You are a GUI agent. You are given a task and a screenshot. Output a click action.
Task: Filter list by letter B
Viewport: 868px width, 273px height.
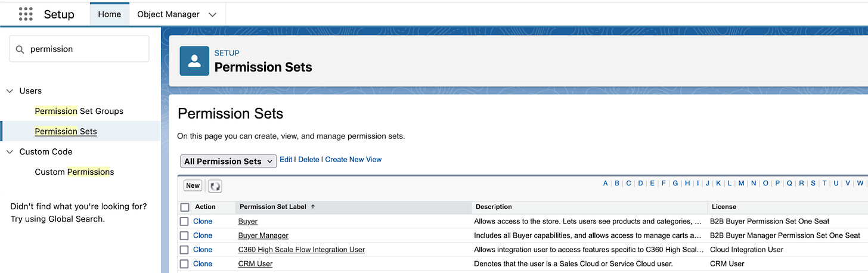[x=617, y=184]
